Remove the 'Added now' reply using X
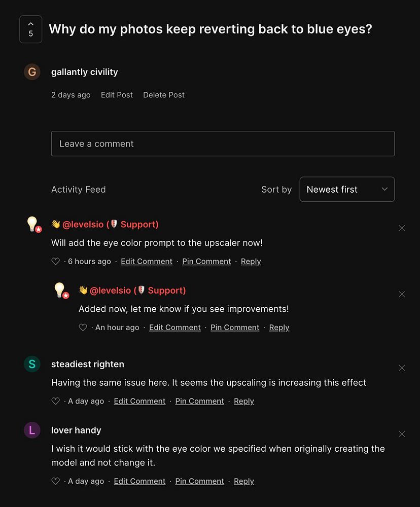Screen dimensions: 420x507 [x=402, y=294]
